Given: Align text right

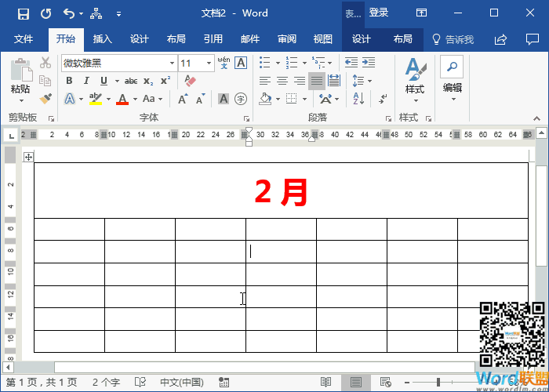Looking at the screenshot, I should (x=300, y=82).
